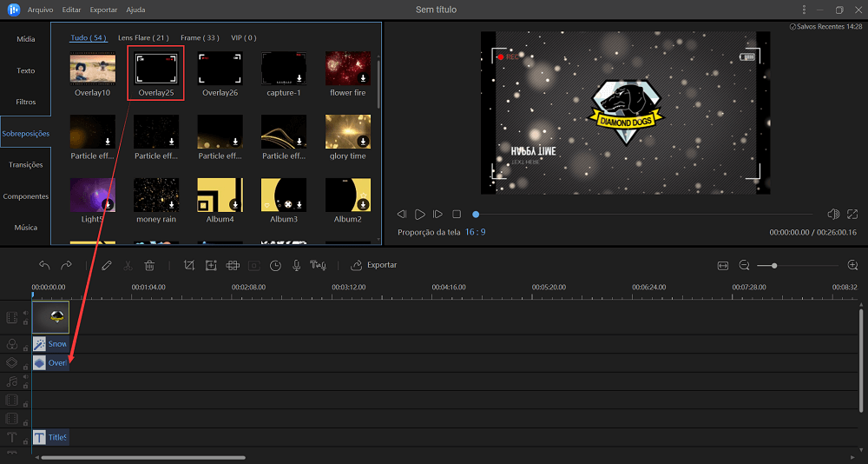Click the horizontal timeline scrollbar
Viewport: 868px width, 464px height.
[x=143, y=458]
